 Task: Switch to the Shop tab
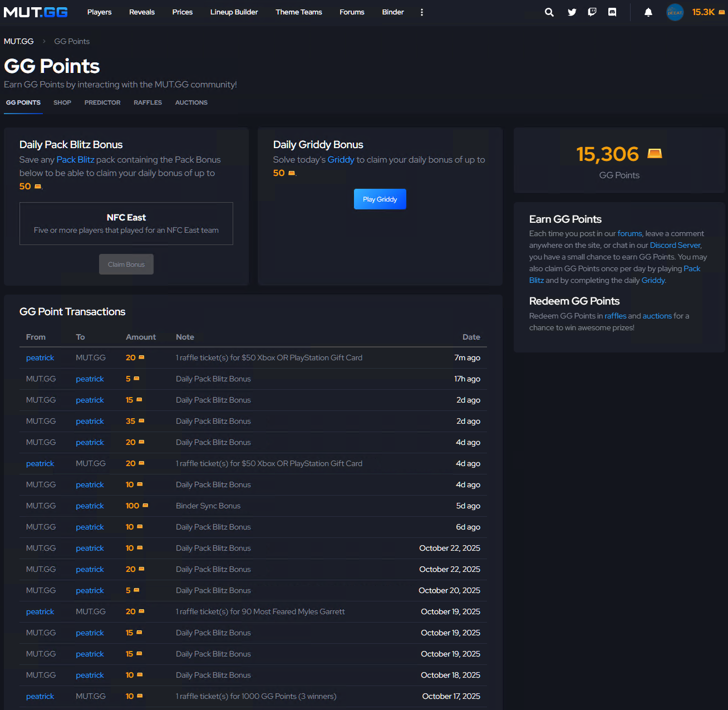62,102
